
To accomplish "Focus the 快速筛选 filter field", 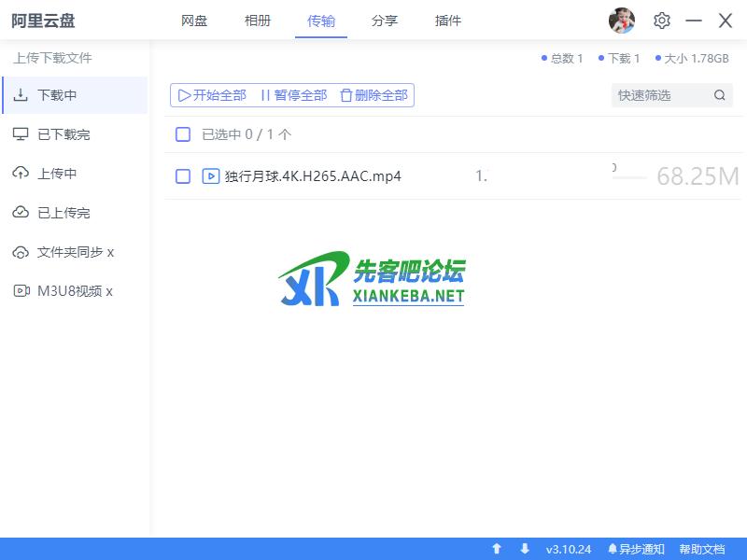I will pyautogui.click(x=659, y=95).
